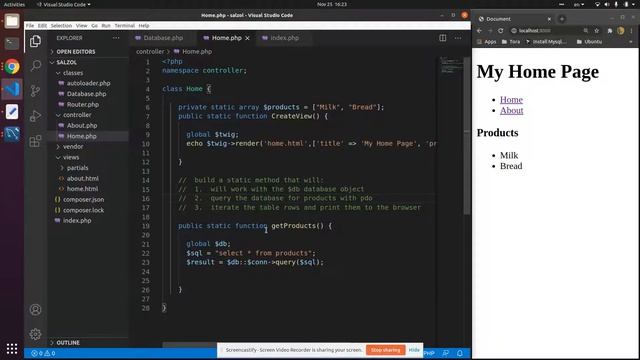Open the Manage gear icon
The height and width of the screenshot is (360, 640).
(x=36, y=334)
